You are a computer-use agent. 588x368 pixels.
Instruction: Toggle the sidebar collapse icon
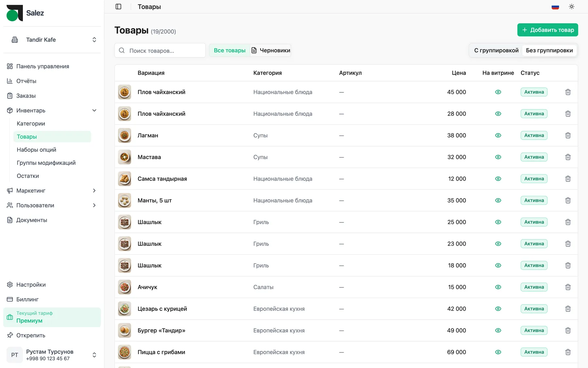(119, 7)
